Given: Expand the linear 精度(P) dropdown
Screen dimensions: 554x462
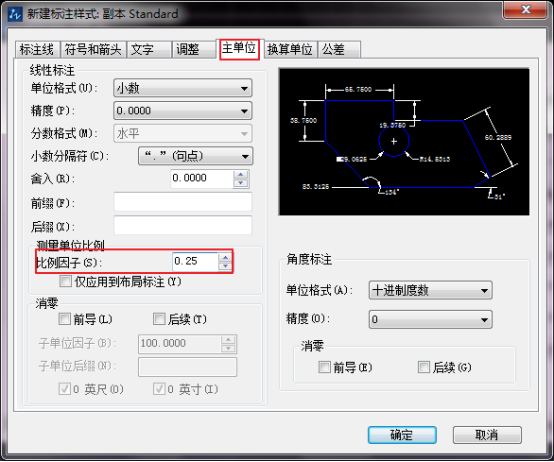Looking at the screenshot, I should [x=183, y=111].
